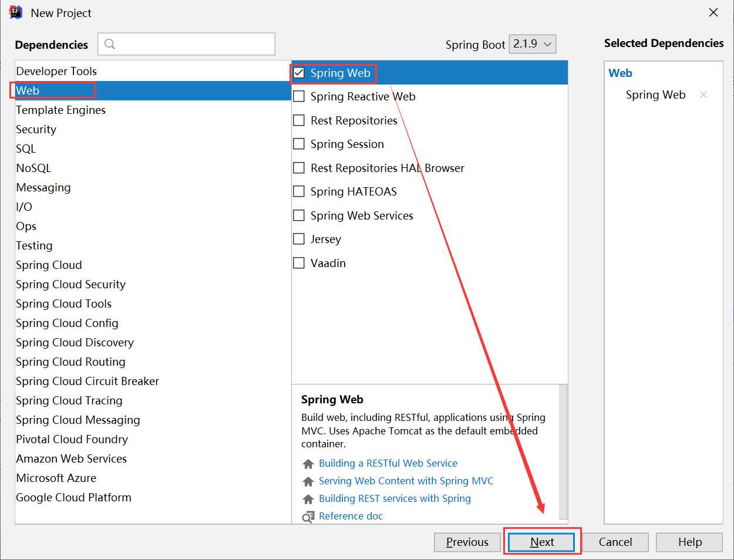Viewport: 734px width, 560px height.
Task: Click home icon beside Serving Web Content guide
Action: 308,481
